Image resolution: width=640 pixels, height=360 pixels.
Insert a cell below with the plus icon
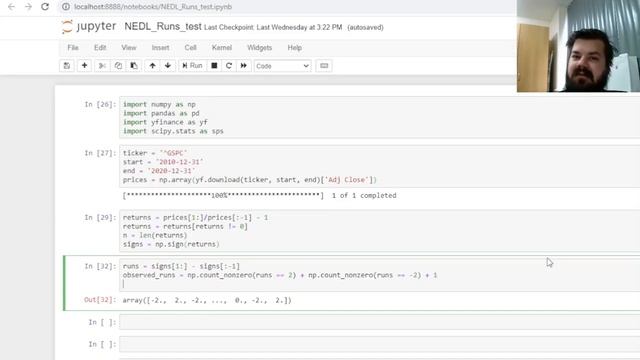(x=84, y=66)
